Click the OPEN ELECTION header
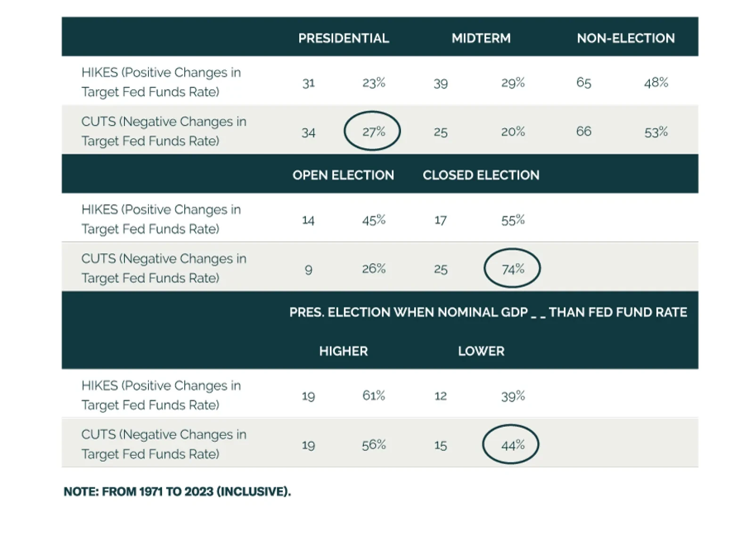Screen dimensions: 754x560 343,175
